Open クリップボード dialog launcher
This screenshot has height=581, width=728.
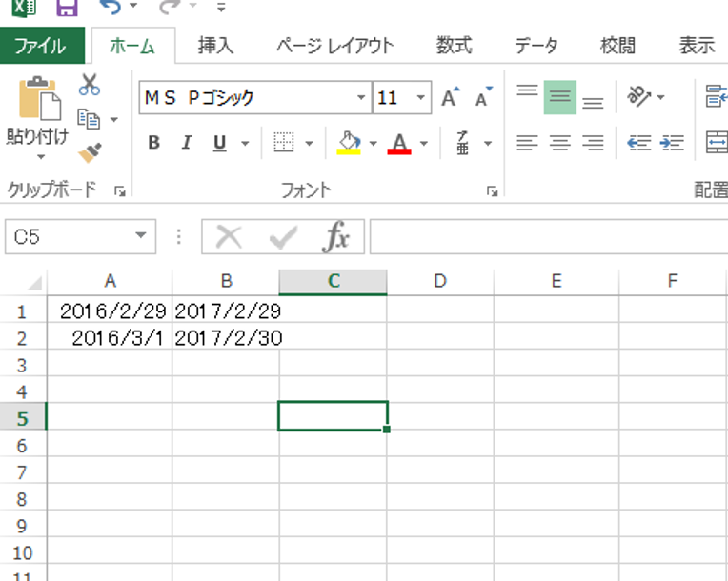pos(120,190)
